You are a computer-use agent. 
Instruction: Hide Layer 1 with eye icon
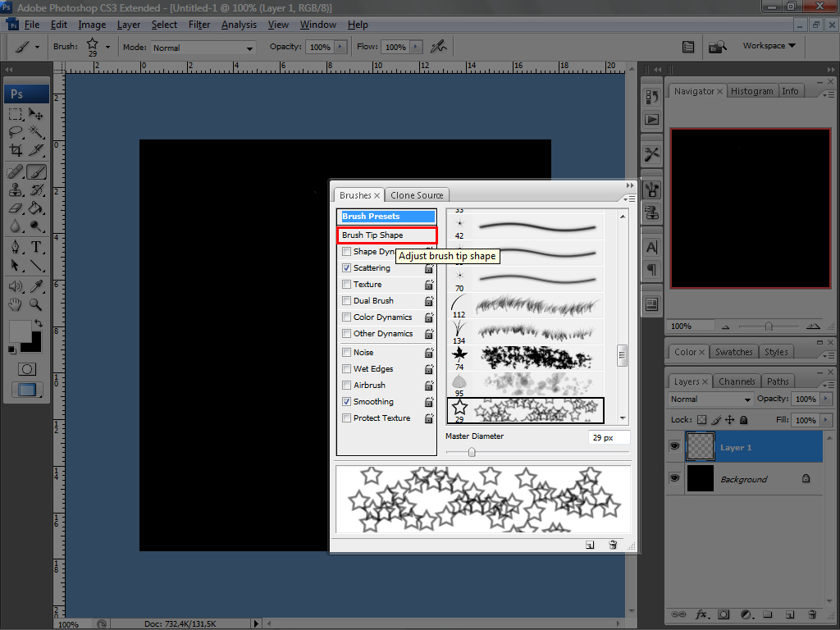click(x=674, y=446)
